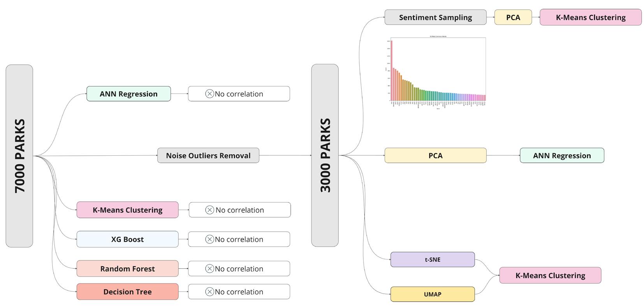Image resolution: width=644 pixels, height=308 pixels.
Task: Select the XG Boost node
Action: pyautogui.click(x=127, y=239)
